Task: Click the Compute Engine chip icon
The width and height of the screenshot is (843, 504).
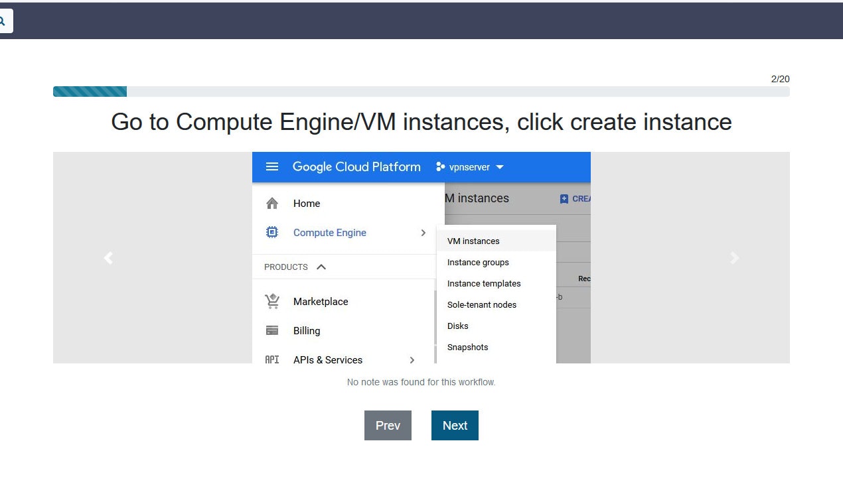Action: (x=272, y=233)
